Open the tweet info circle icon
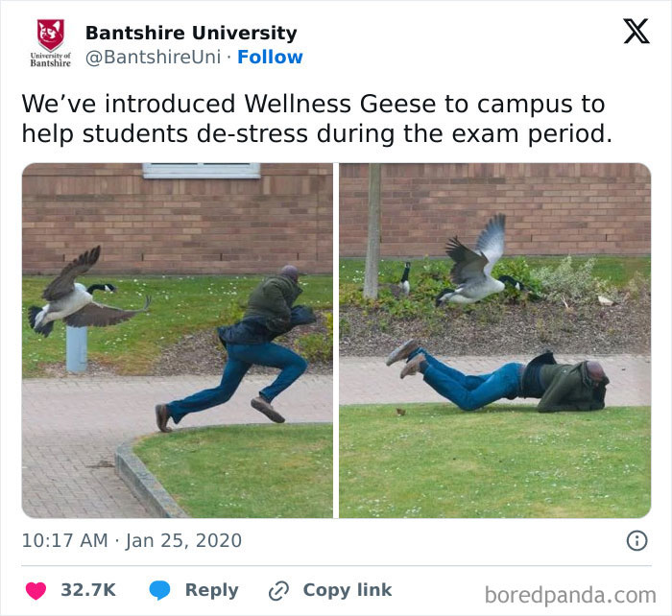This screenshot has height=616, width=672. (x=636, y=540)
